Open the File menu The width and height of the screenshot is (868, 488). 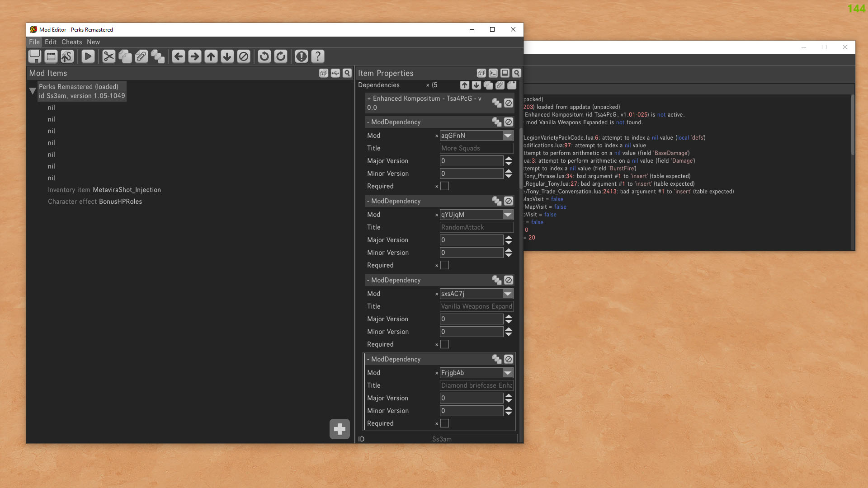click(34, 42)
